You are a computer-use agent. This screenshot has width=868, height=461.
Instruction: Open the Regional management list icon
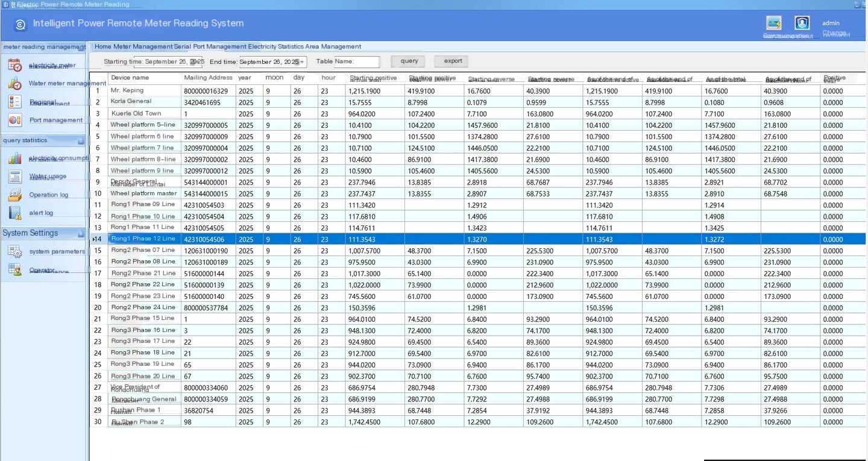tap(15, 102)
